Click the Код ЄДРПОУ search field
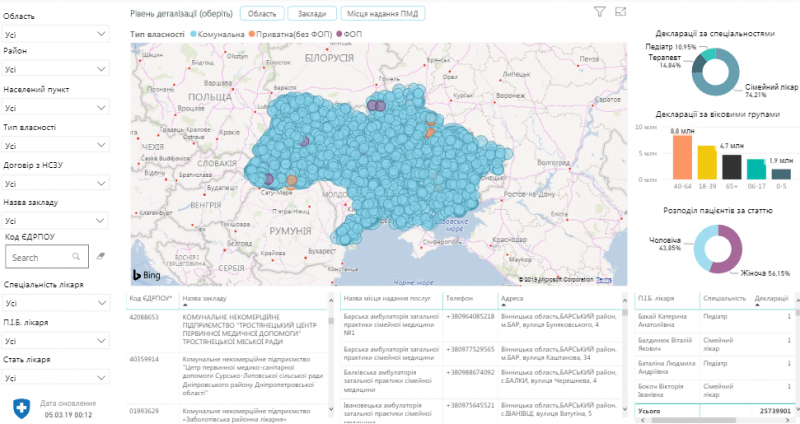Screen dimensions: 800x424 point(47,257)
